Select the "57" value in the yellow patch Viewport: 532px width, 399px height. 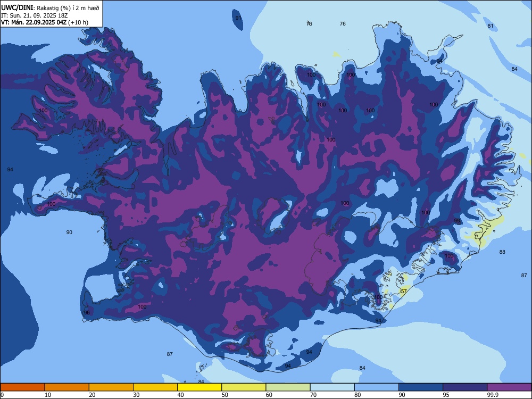(x=403, y=291)
